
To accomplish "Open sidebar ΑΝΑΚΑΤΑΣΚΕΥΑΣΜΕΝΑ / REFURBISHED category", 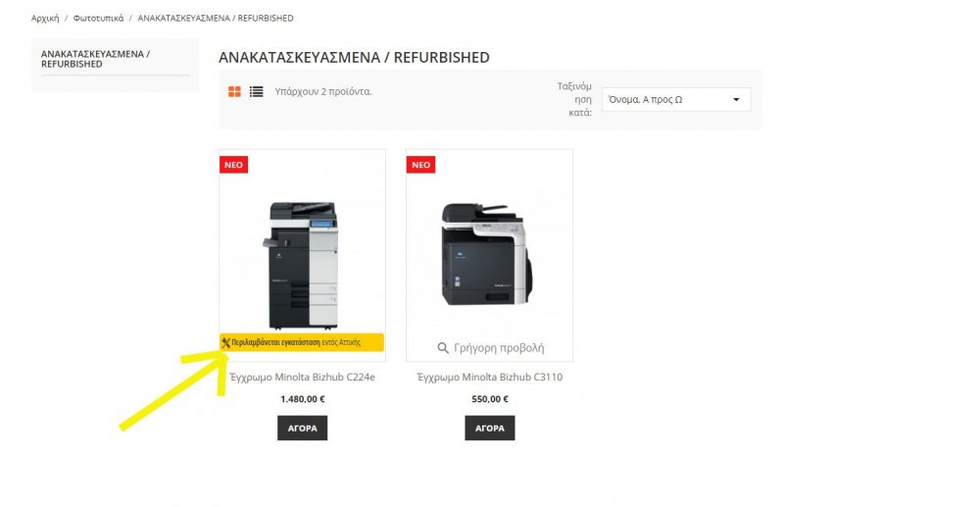I will [x=96, y=59].
